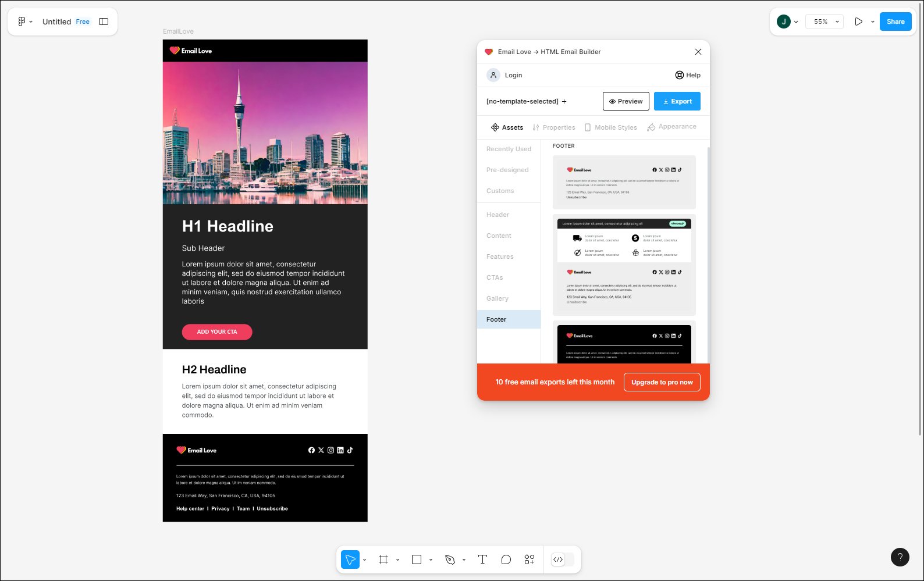Select the Move tool
This screenshot has height=581, width=924.
350,559
